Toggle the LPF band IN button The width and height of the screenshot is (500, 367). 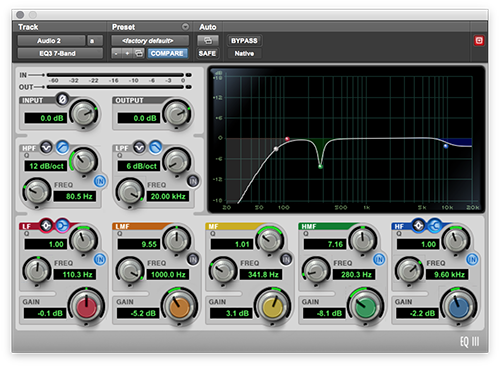193,181
